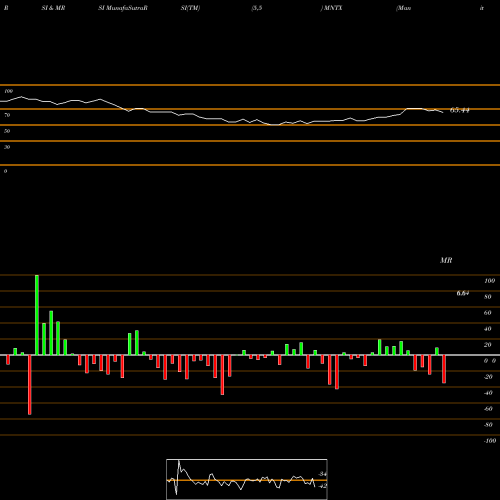This screenshot has height=500, width=500.
Task: Click the MR axis label 60
Action: pos(488,313)
